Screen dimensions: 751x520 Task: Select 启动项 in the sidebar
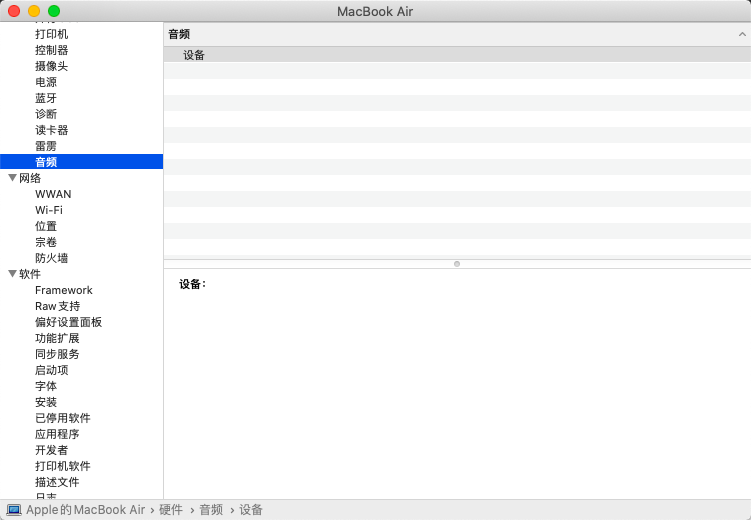point(51,370)
